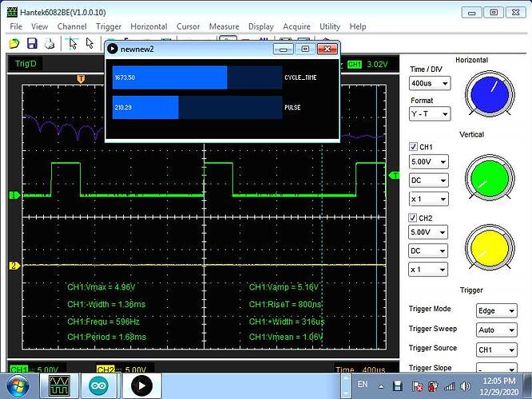
Task: Click the EN language indicator
Action: point(363,385)
